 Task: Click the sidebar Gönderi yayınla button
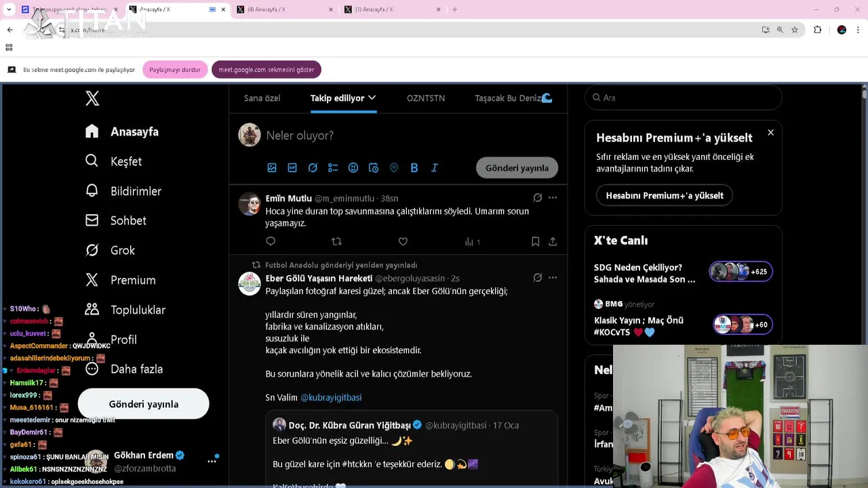tap(143, 404)
